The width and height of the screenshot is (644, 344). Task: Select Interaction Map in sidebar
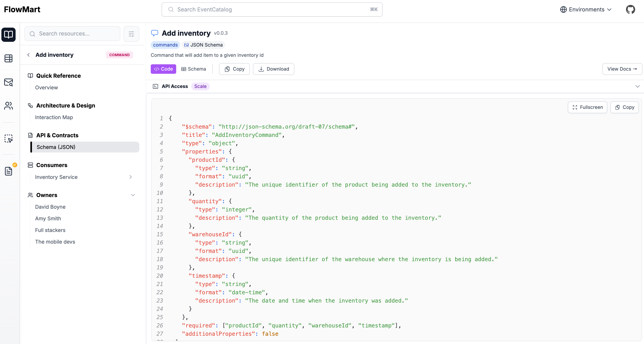point(54,117)
